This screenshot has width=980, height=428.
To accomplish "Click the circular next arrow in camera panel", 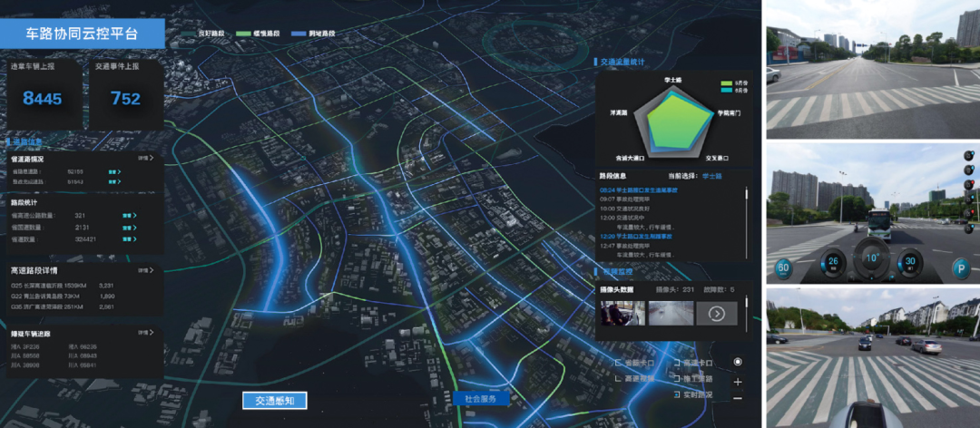I will (716, 314).
